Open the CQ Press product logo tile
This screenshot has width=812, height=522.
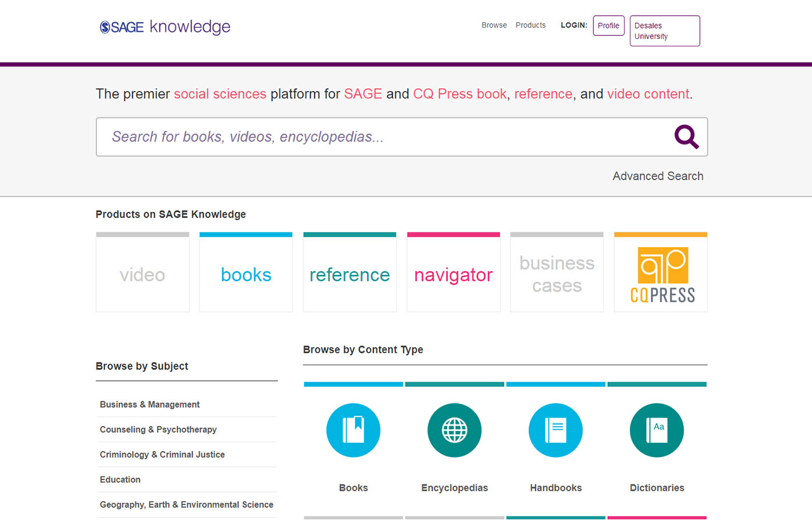pyautogui.click(x=661, y=272)
